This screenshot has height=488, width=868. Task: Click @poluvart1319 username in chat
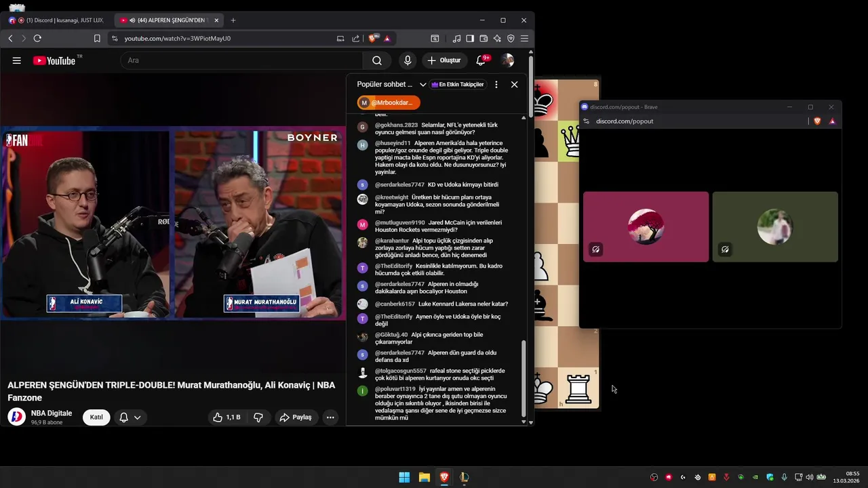click(395, 389)
